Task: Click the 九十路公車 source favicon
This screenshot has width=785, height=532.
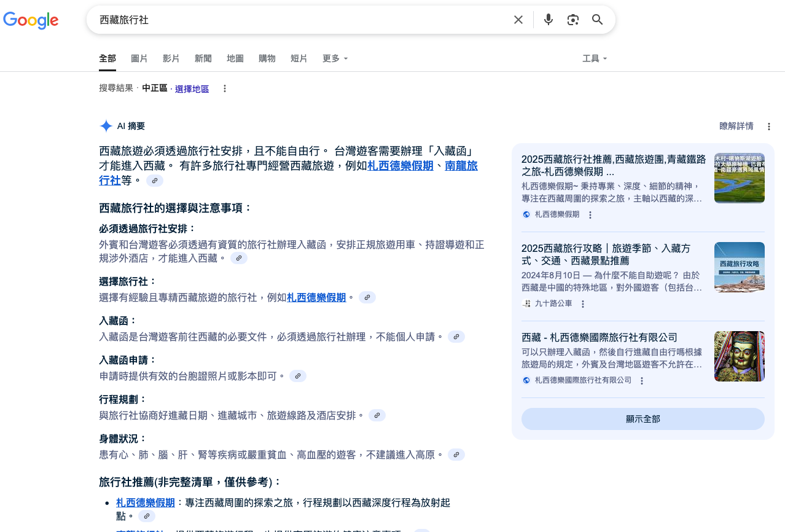Action: coord(526,303)
